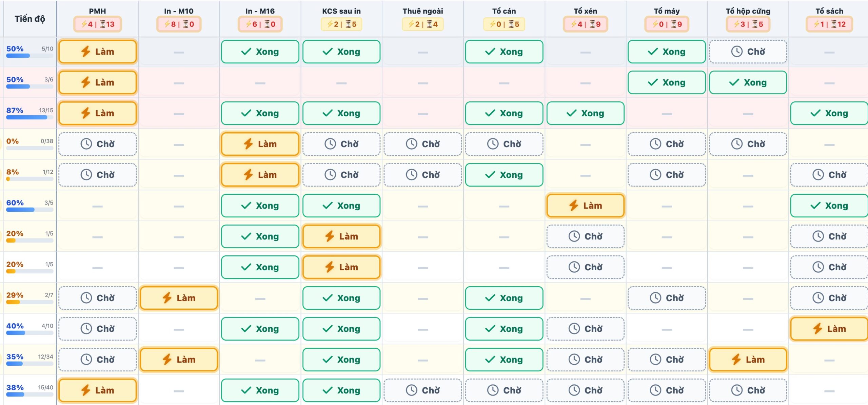Click lightning icon in In - M16 Làm, row 0/38
This screenshot has width=868, height=405.
[x=248, y=144]
